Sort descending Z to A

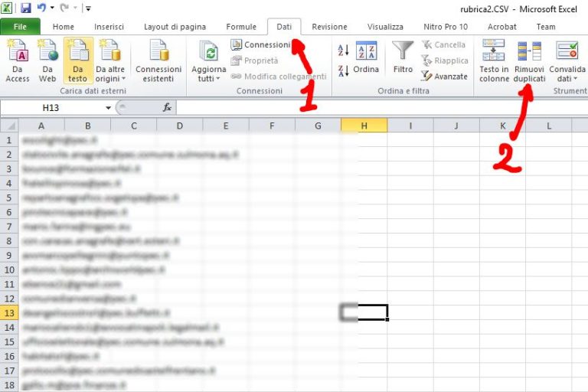pyautogui.click(x=344, y=70)
